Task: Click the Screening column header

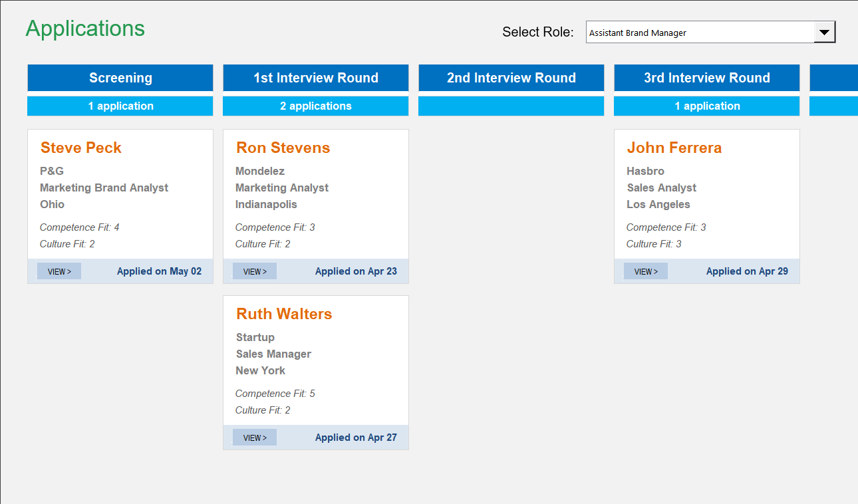Action: [x=120, y=78]
